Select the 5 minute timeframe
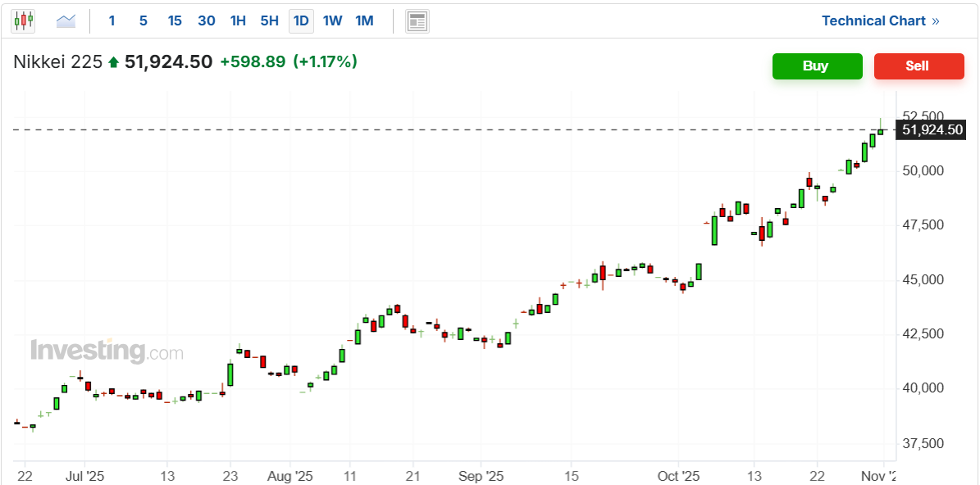This screenshot has height=485, width=980. point(144,21)
